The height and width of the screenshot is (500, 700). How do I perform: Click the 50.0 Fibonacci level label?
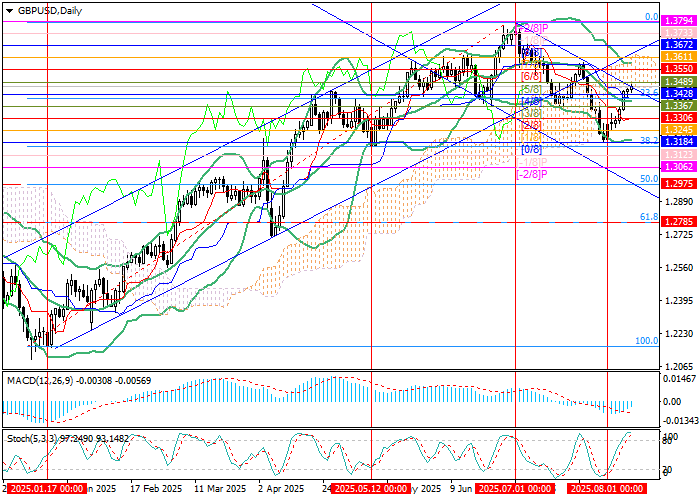pos(649,179)
